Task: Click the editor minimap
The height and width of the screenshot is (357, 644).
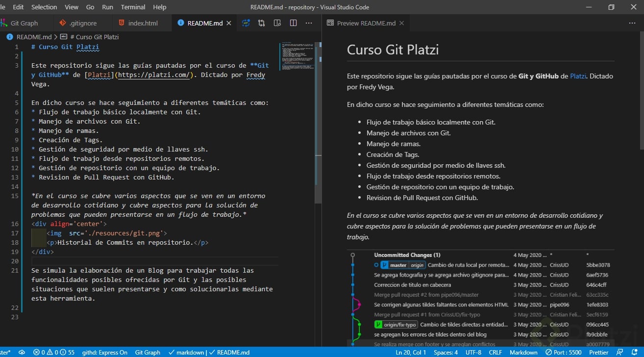Action: coord(297,56)
